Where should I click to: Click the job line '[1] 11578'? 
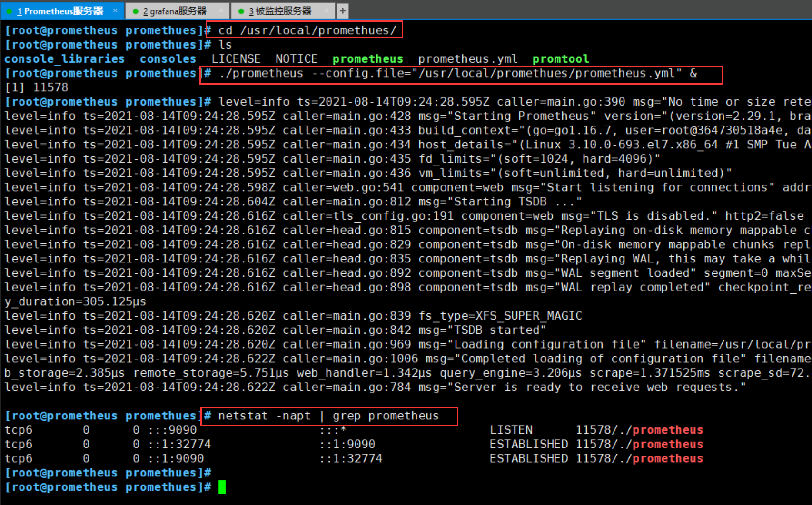pos(37,87)
